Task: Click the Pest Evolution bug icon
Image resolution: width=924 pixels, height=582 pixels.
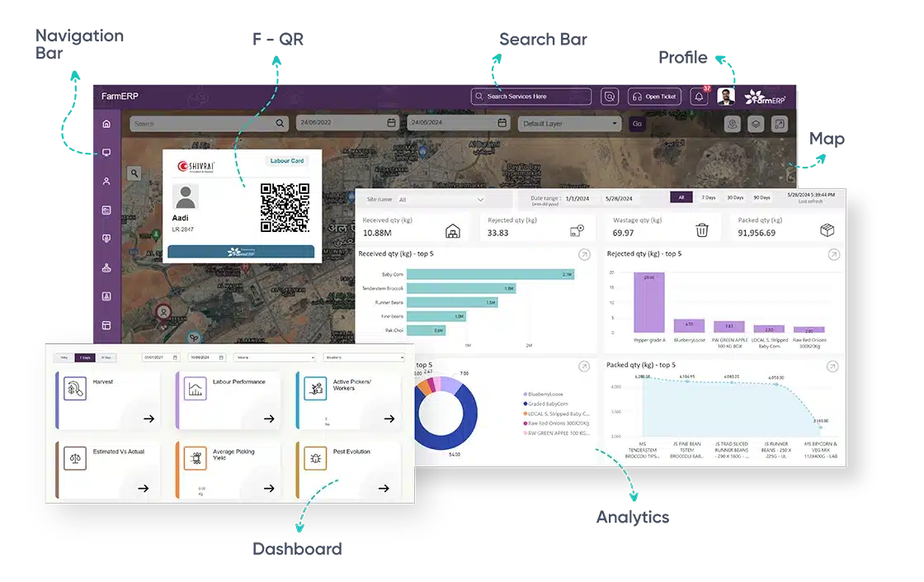Action: click(x=315, y=459)
